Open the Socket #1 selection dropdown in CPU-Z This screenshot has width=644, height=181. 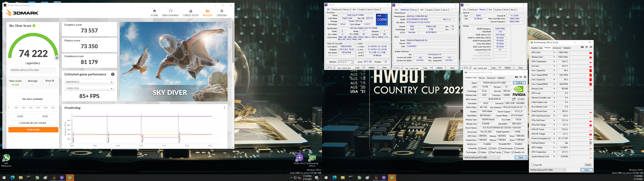pyautogui.click(x=346, y=62)
